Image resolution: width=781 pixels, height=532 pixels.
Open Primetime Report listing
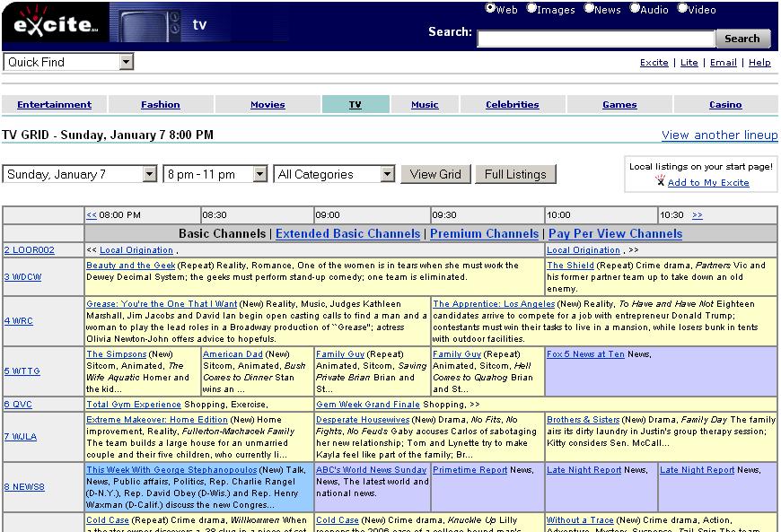(469, 470)
